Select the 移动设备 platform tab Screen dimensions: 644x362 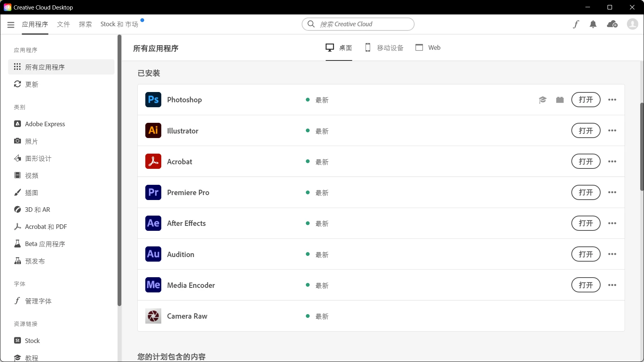point(384,48)
